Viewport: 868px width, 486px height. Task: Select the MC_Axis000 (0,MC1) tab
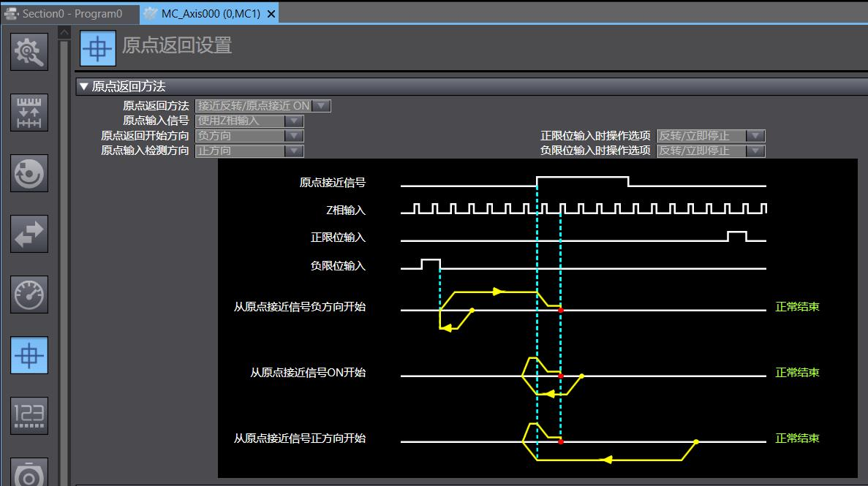(211, 13)
